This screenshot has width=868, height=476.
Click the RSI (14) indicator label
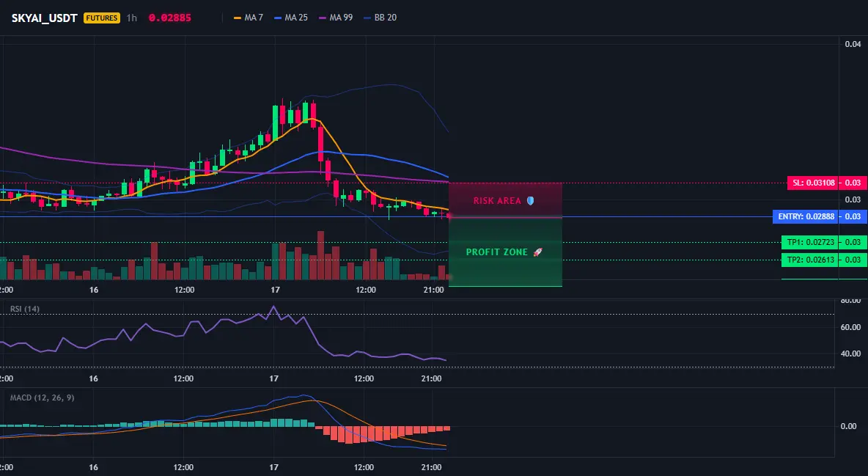point(25,309)
